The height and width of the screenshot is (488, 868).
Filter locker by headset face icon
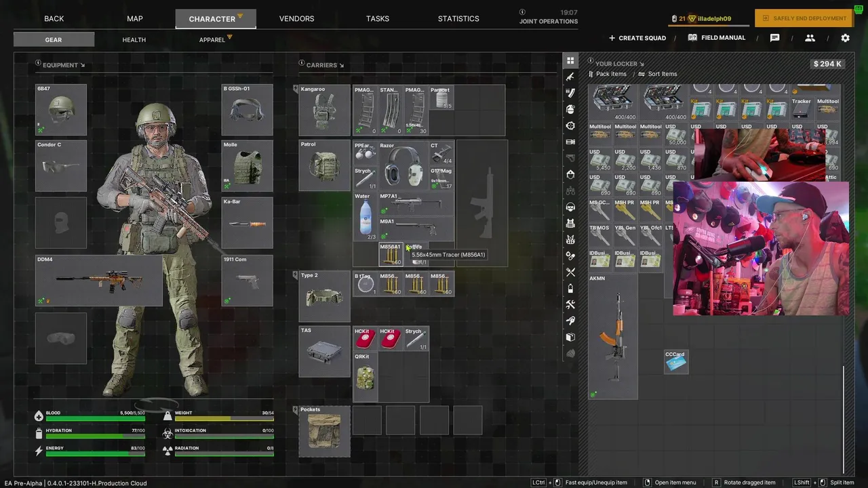pos(570,207)
